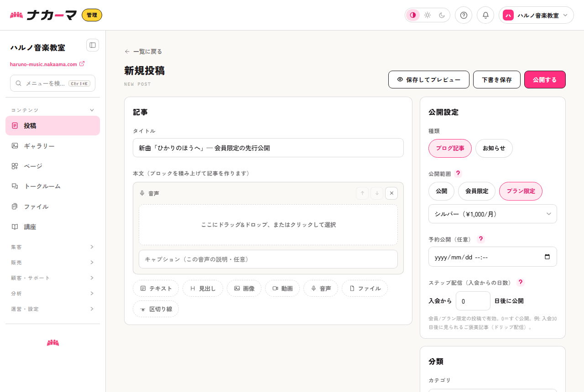This screenshot has height=392, width=584.
Task: Add an 音声 block from the block toolbar
Action: point(321,289)
